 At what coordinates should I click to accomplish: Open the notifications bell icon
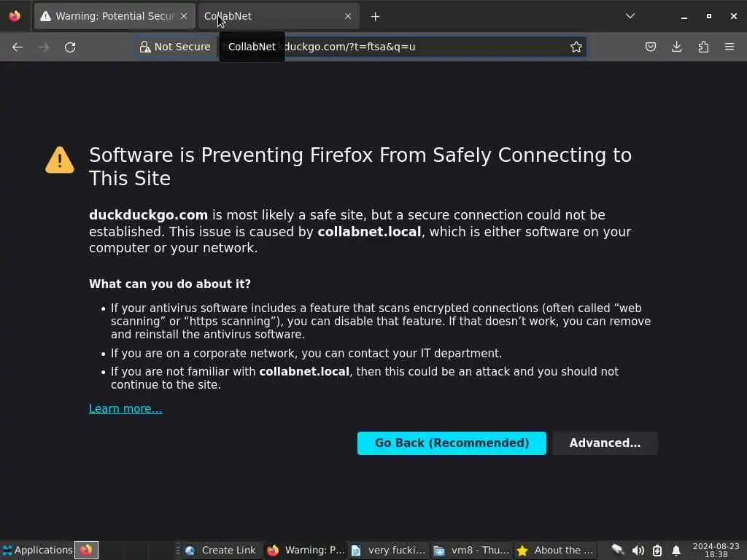click(x=676, y=551)
